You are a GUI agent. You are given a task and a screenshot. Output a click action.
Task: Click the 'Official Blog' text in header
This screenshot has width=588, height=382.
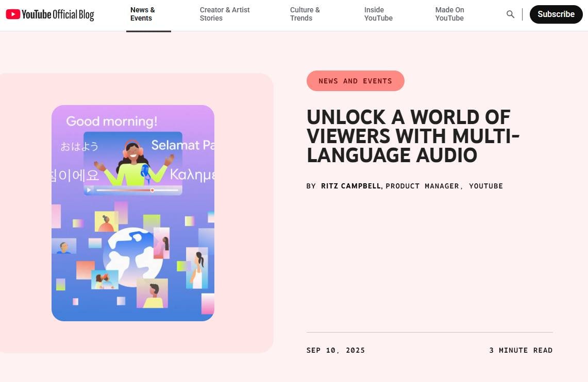pos(73,14)
